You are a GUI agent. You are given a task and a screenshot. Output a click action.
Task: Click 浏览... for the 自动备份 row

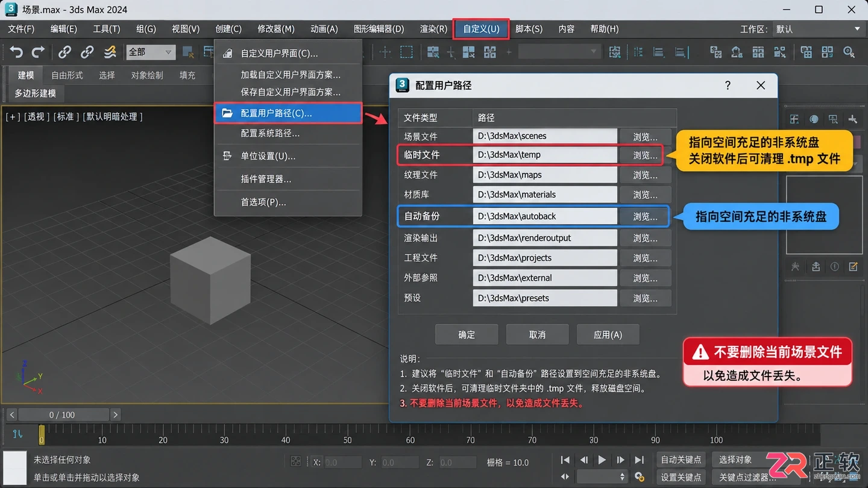[x=645, y=216]
